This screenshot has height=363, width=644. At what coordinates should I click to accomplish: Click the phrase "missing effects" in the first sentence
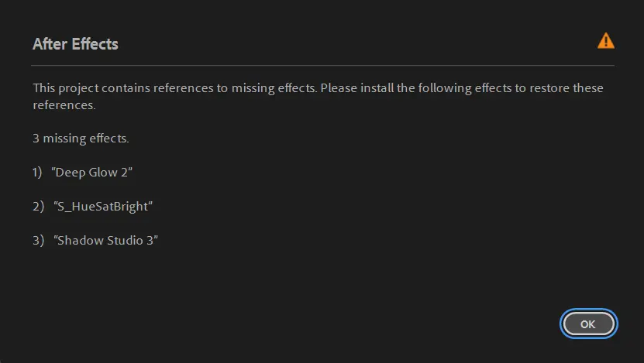pyautogui.click(x=273, y=88)
